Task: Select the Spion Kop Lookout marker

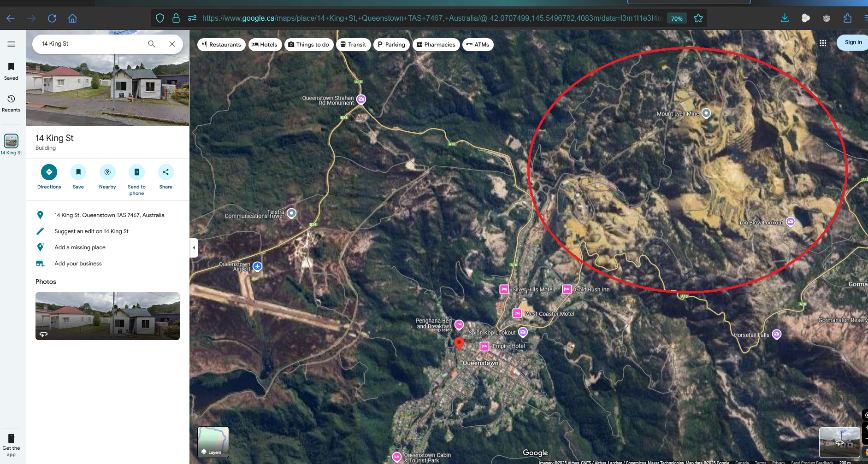Action: click(523, 332)
